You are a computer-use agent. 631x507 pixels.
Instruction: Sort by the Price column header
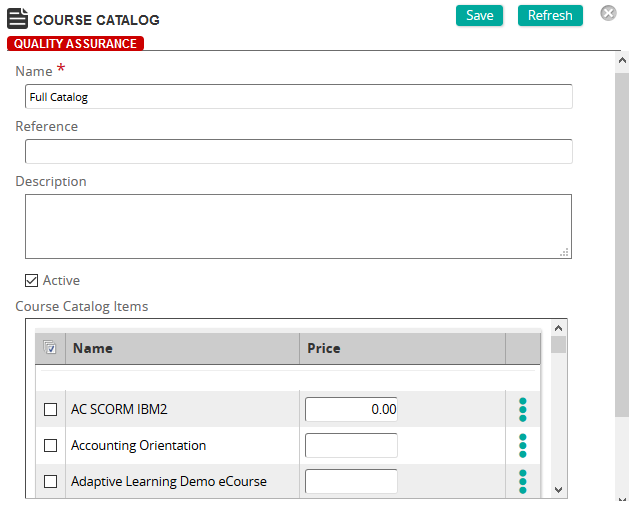tap(324, 348)
